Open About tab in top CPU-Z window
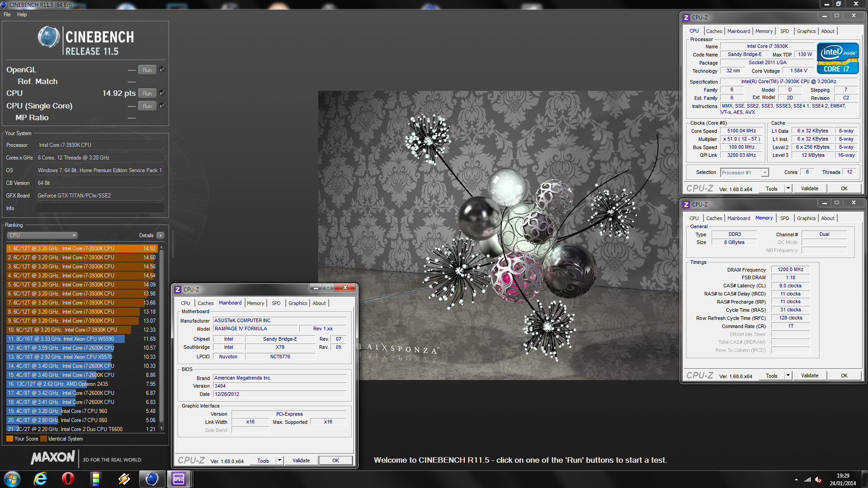 [828, 31]
